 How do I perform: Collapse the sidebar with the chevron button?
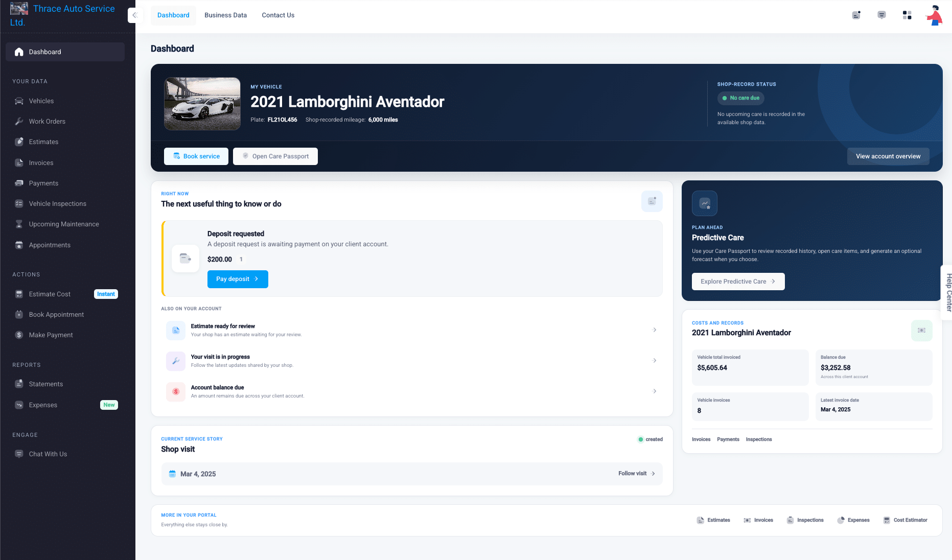(x=134, y=15)
